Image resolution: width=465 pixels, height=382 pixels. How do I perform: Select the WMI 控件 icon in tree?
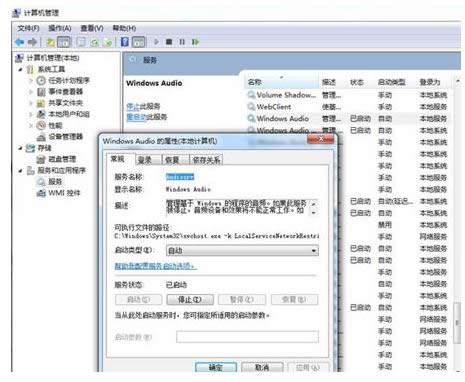(x=41, y=193)
